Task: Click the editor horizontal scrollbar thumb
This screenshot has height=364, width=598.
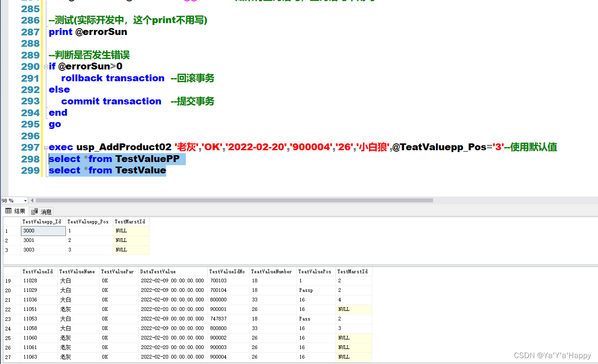Action: [x=234, y=200]
